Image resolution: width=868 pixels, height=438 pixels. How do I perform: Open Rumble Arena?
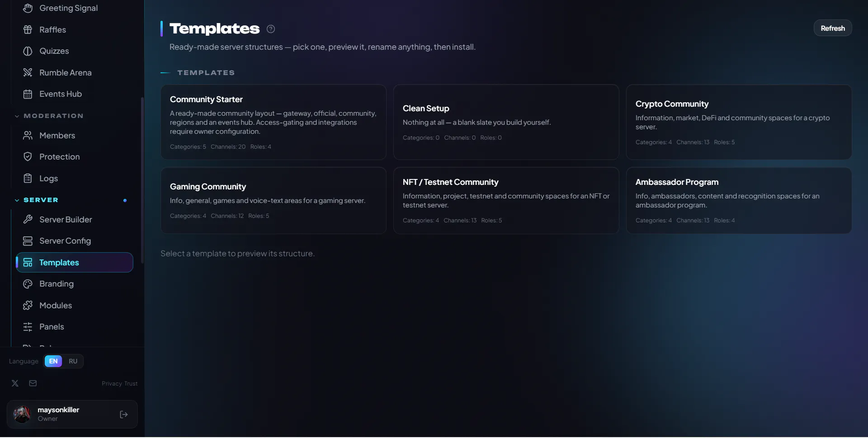point(75,73)
